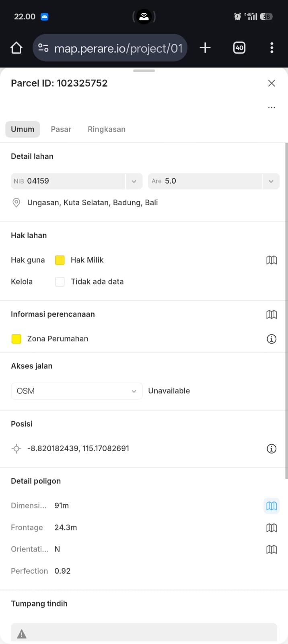Show Informasi perencanaan map layer
The image size is (288, 644).
click(x=272, y=314)
